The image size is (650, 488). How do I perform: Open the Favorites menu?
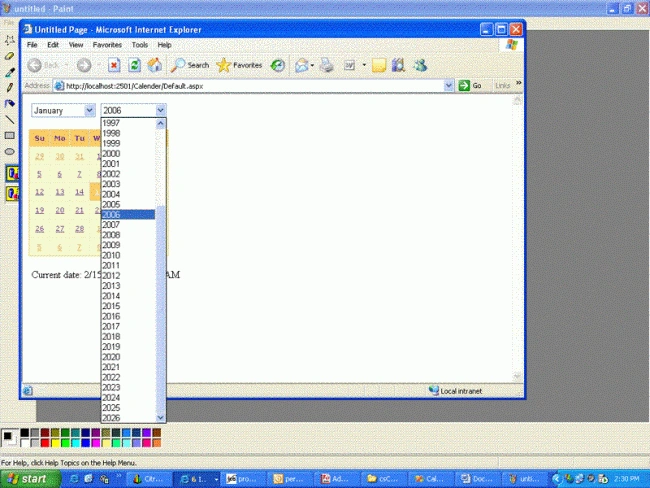[x=107, y=45]
